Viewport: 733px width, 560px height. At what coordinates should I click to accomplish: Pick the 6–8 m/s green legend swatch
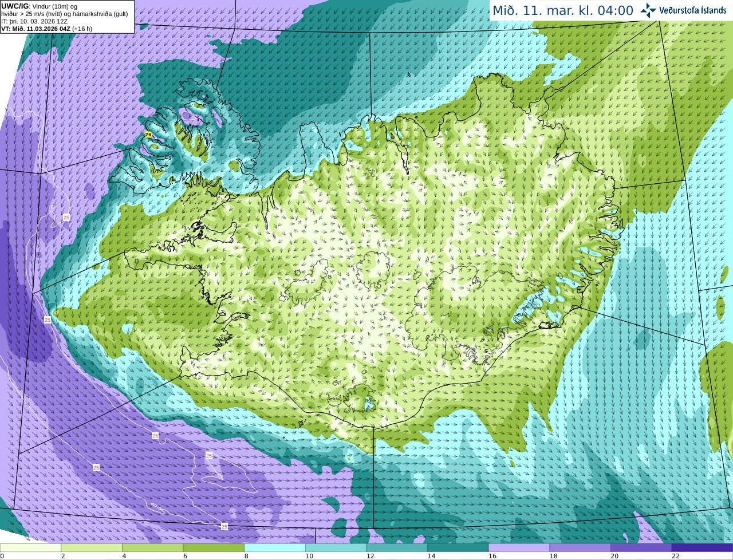point(214,548)
